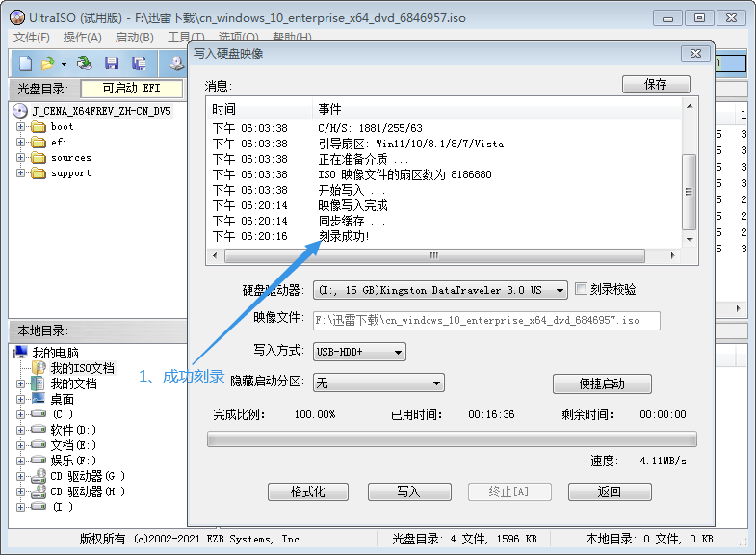The height and width of the screenshot is (555, 756).
Task: Click the 桌面 desktop icon
Action: pos(39,398)
